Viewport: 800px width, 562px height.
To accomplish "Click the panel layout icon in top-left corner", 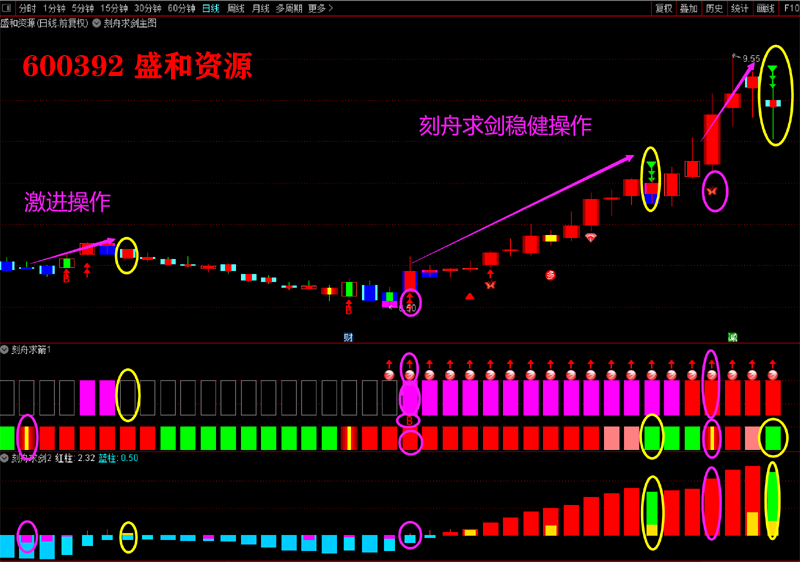I will 8,8.
